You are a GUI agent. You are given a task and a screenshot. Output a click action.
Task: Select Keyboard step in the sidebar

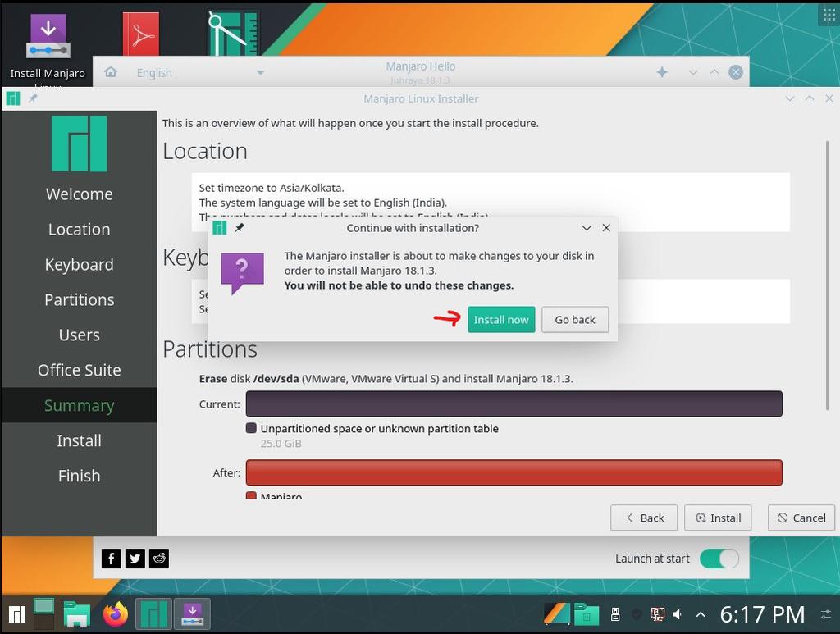click(x=80, y=265)
